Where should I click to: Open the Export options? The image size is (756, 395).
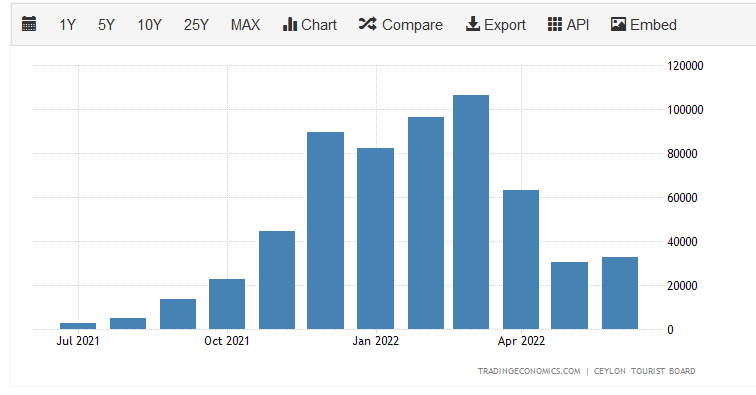pos(505,25)
